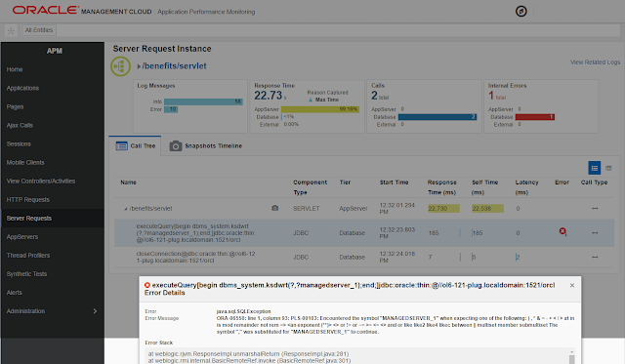Image resolution: width=625 pixels, height=364 pixels.
Task: Close the Error Details popup
Action: (572, 285)
